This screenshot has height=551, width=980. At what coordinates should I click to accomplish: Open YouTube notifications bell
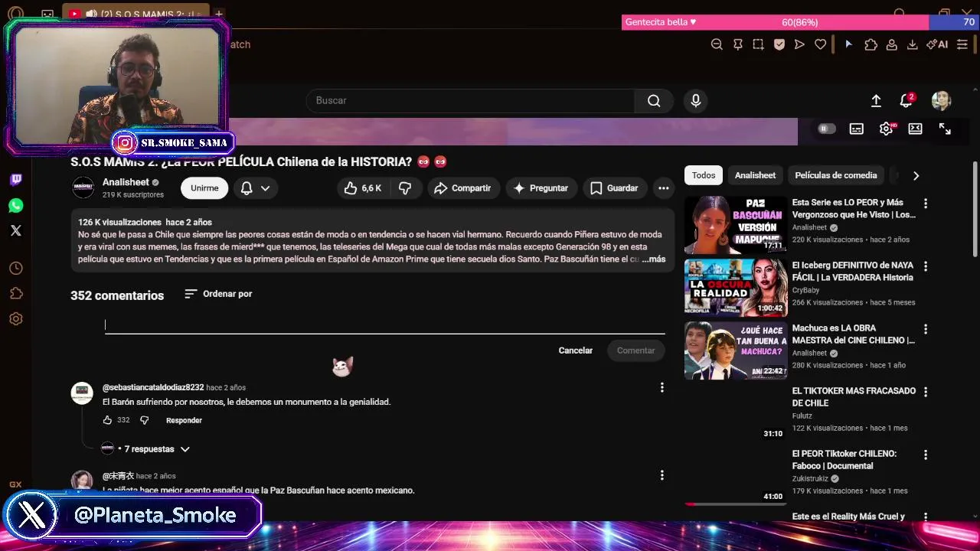tap(906, 100)
